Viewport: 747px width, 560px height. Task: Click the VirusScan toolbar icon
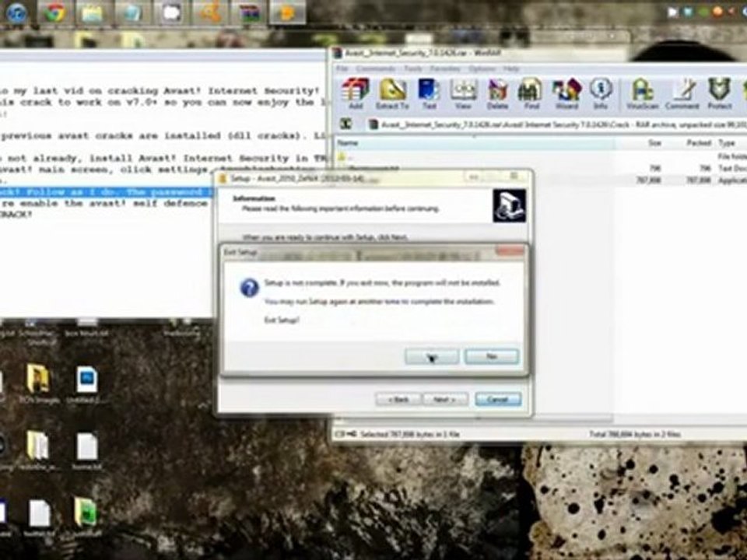click(x=642, y=93)
